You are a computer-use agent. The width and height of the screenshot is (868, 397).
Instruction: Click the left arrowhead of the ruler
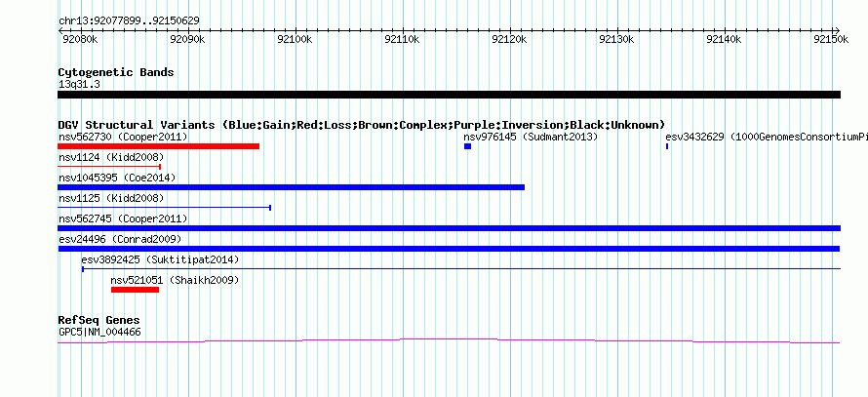tap(60, 30)
